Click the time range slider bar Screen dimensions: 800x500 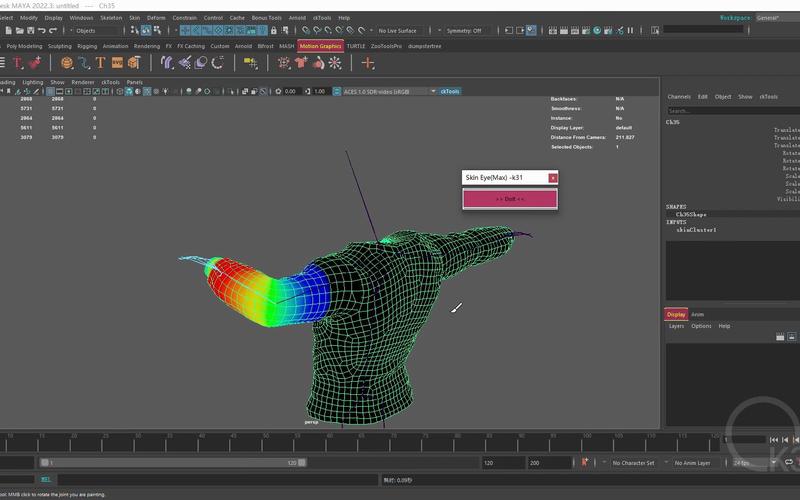168,463
